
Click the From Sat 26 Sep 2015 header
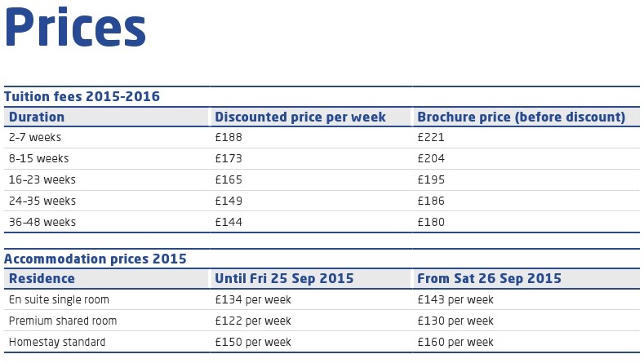tap(489, 278)
